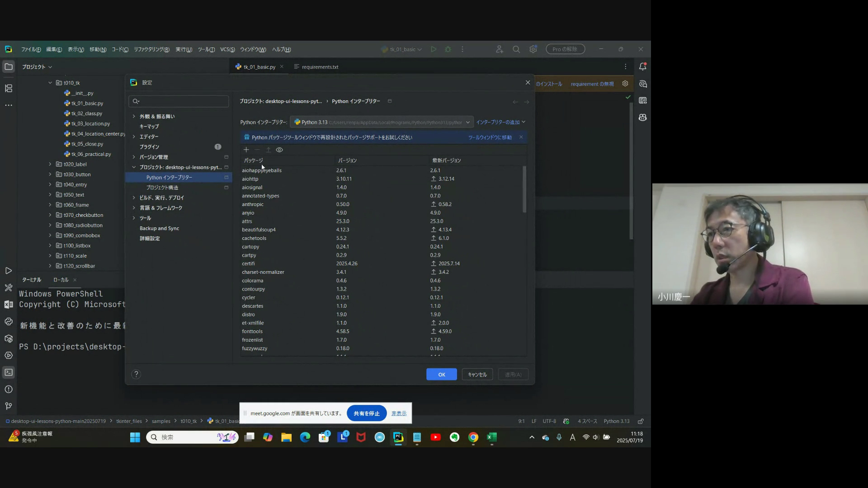The image size is (868, 488).
Task: Select プロジェクト構造 in settings tree
Action: pos(162,188)
